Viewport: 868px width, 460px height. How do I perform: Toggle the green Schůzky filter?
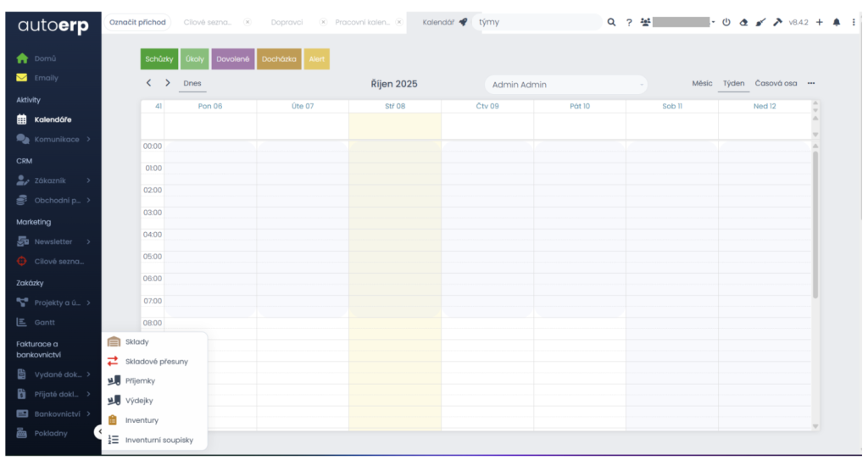pos(159,59)
